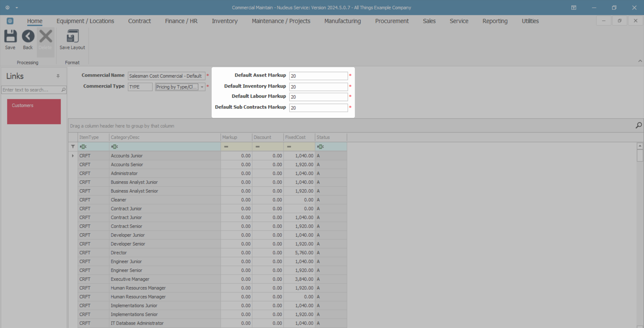
Task: Open the quick access toolbar dropdown arrow
Action: (17, 8)
